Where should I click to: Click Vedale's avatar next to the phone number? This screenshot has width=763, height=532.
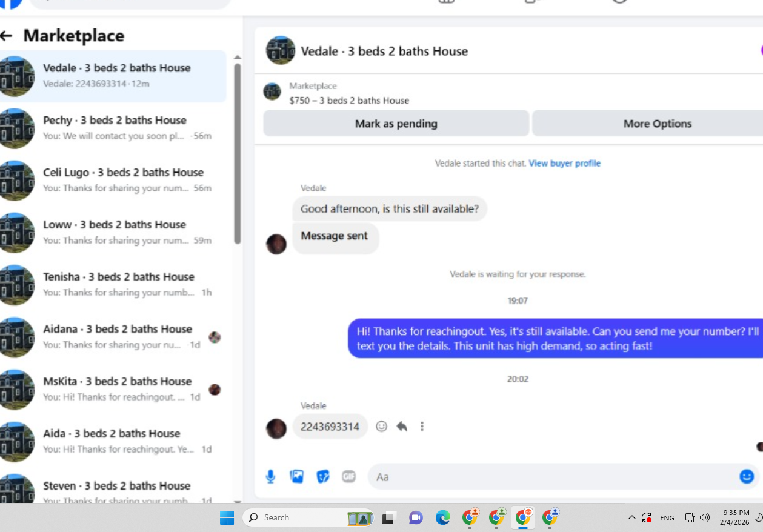click(x=276, y=429)
